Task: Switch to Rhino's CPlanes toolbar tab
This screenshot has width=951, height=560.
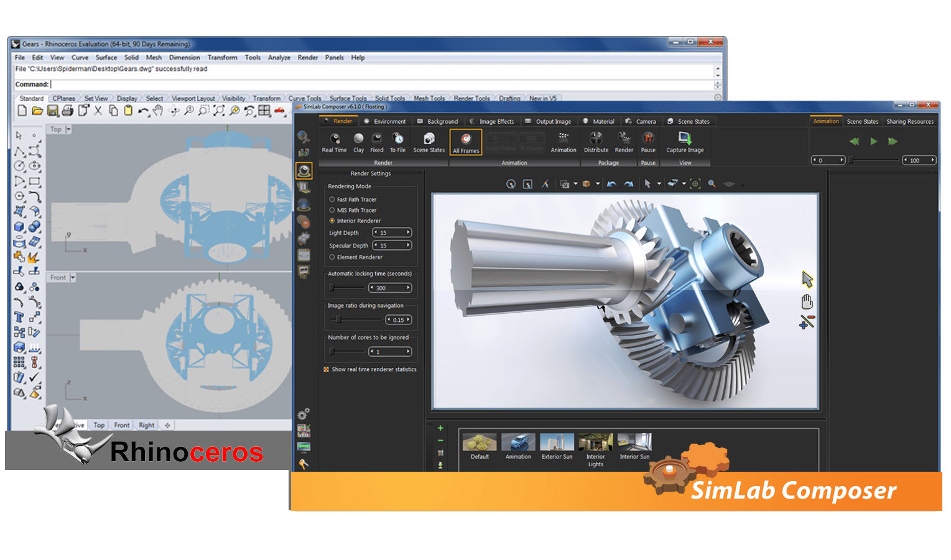Action: (64, 98)
